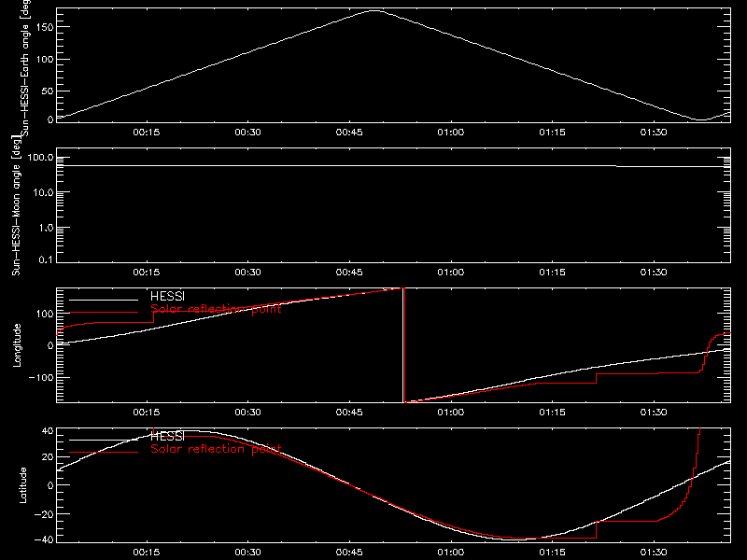The image size is (747, 560).
Task: Select the 0 tick in Longitude plot
Action: point(50,345)
